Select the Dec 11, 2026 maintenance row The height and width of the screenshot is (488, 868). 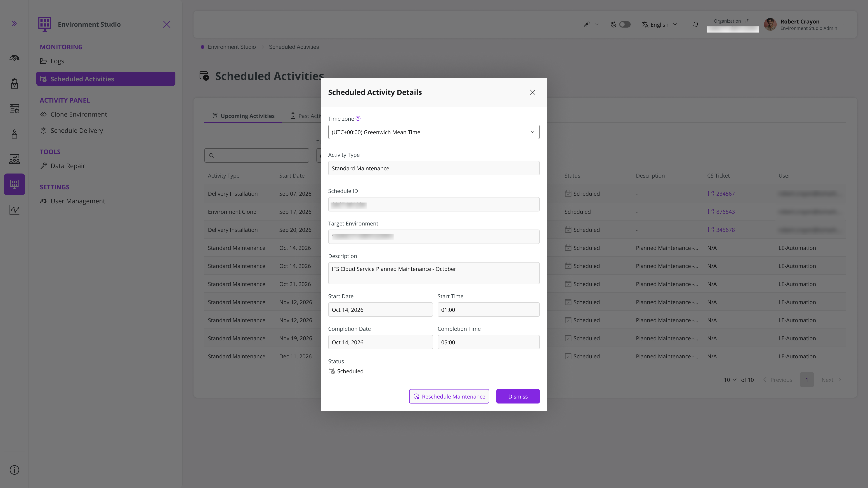(x=525, y=356)
